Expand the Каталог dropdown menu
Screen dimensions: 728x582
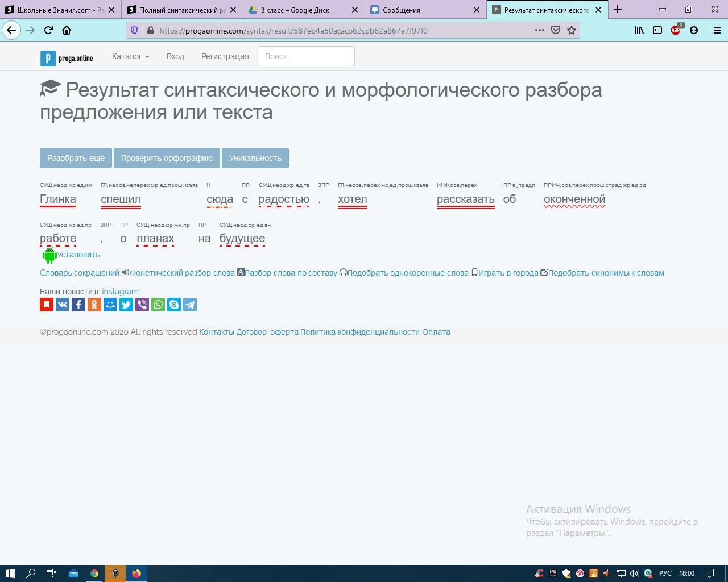[x=130, y=56]
